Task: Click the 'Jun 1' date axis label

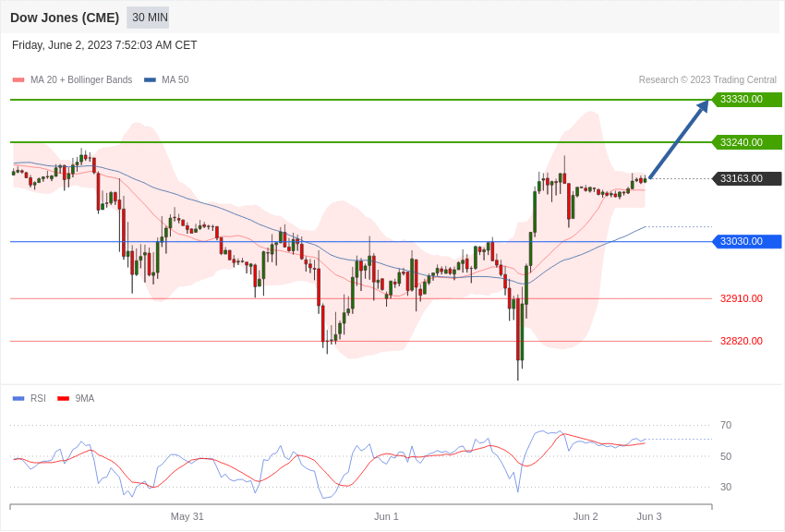Action: [x=386, y=516]
